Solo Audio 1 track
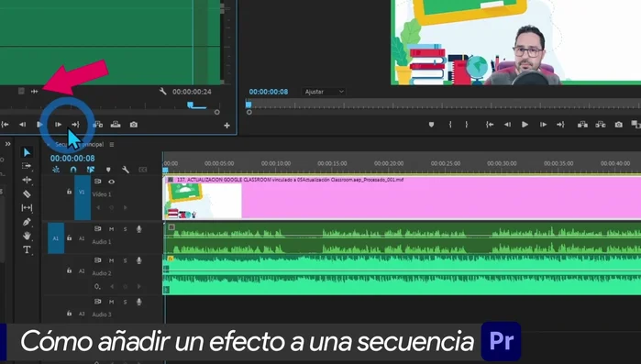 click(x=125, y=229)
